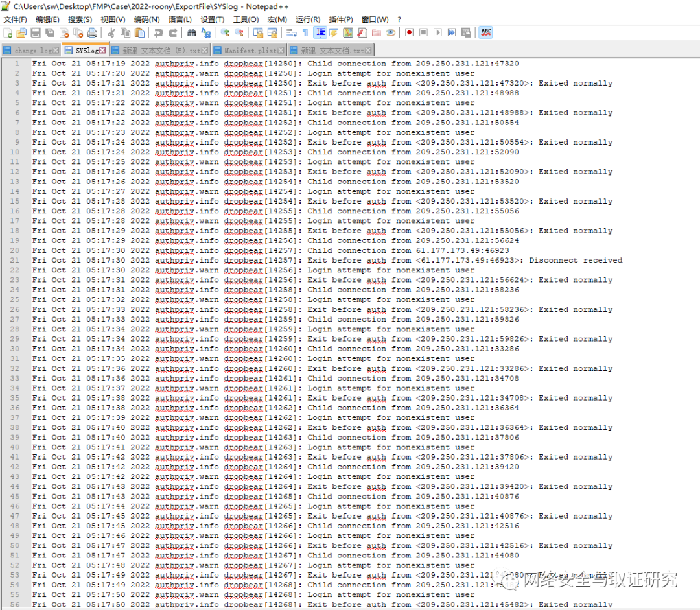Click the New file toolbar icon
The height and width of the screenshot is (610, 700).
[x=8, y=32]
